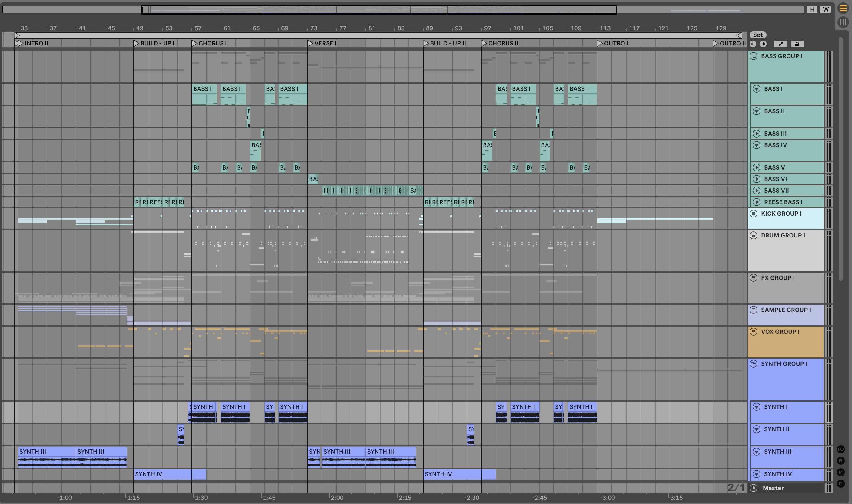
Task: Expand the BASS V track
Action: (757, 167)
